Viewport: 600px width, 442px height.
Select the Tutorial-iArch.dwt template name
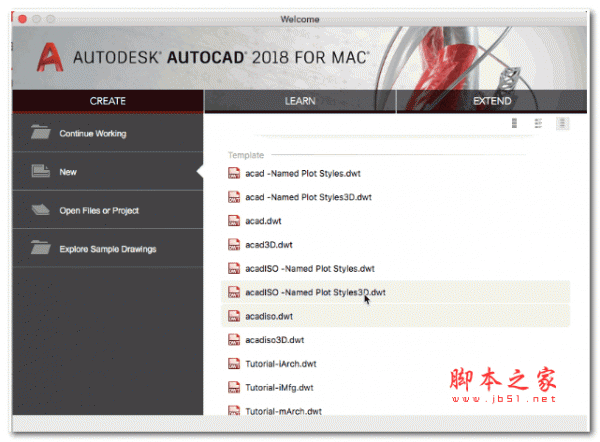pyautogui.click(x=281, y=364)
